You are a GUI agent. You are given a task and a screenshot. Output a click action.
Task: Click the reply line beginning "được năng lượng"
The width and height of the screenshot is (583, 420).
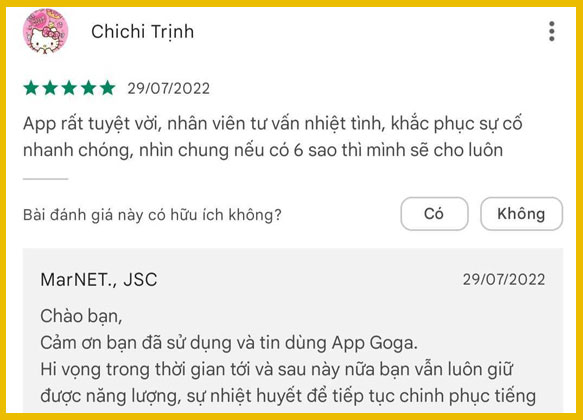pyautogui.click(x=288, y=396)
